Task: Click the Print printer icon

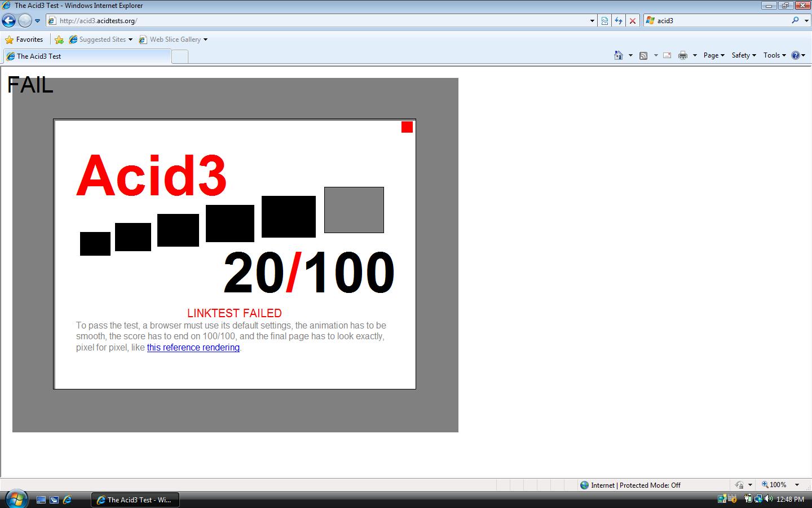Action: [683, 55]
